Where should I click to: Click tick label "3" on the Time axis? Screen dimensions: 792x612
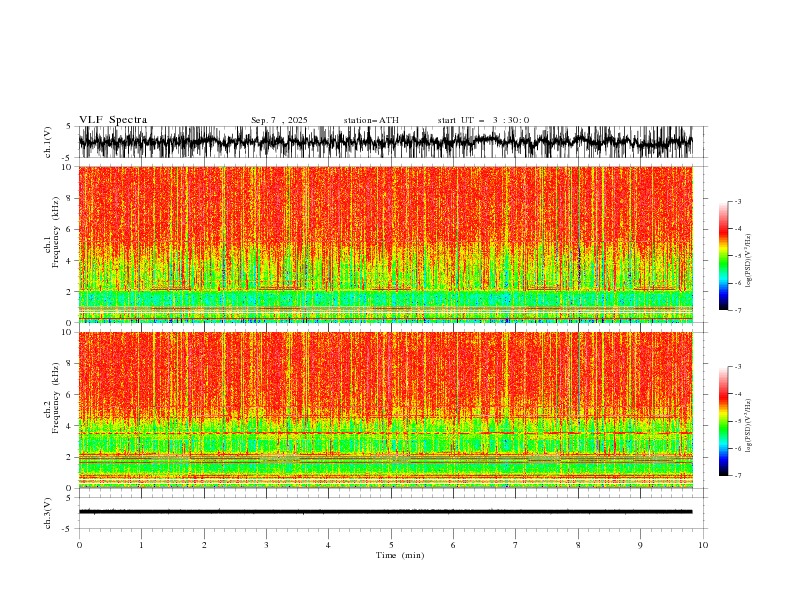pos(266,545)
